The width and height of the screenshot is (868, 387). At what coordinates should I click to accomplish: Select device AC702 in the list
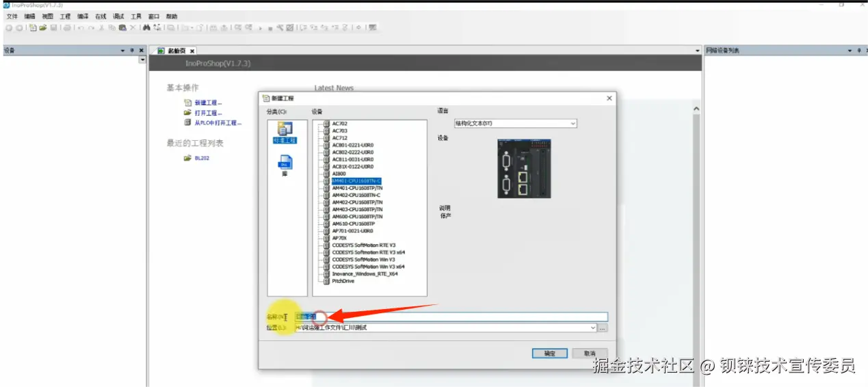pyautogui.click(x=339, y=124)
